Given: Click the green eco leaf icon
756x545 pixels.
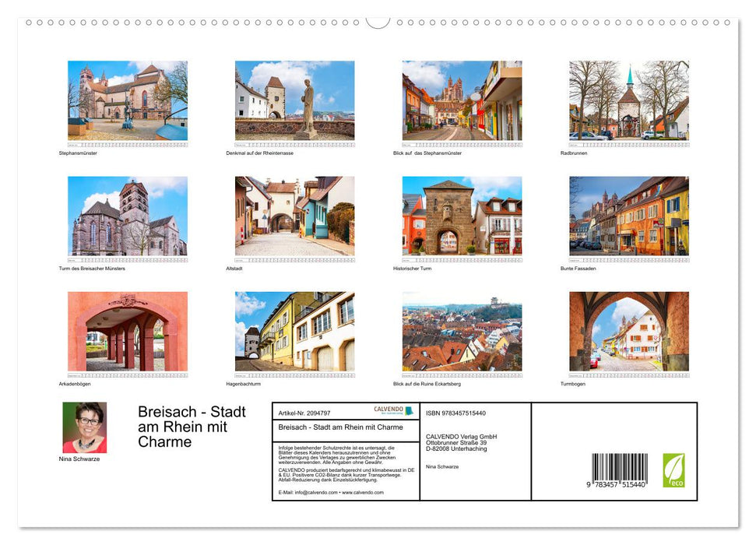Looking at the screenshot, I should pyautogui.click(x=674, y=469).
